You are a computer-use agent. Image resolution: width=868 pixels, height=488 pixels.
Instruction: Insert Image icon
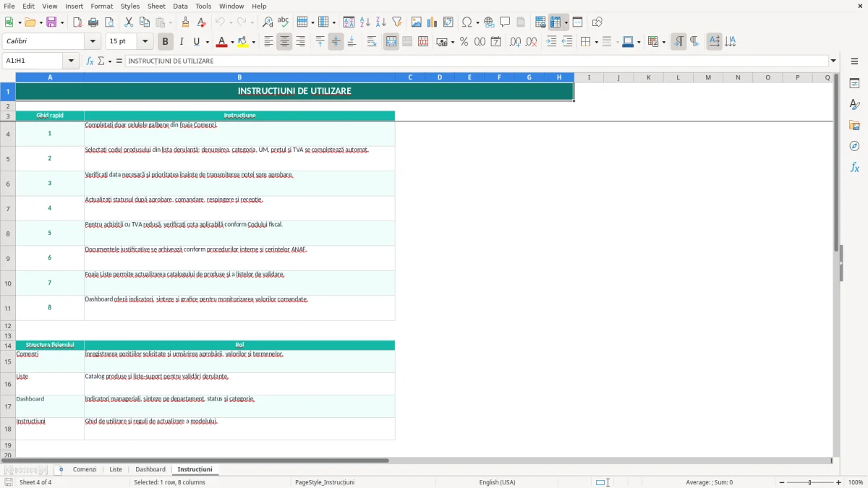(417, 22)
